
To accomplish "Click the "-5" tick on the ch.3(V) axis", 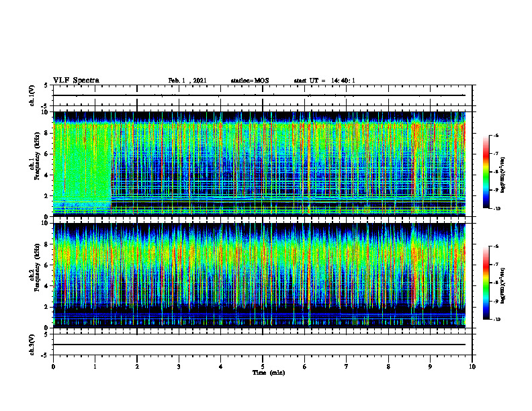I will 44,355.
